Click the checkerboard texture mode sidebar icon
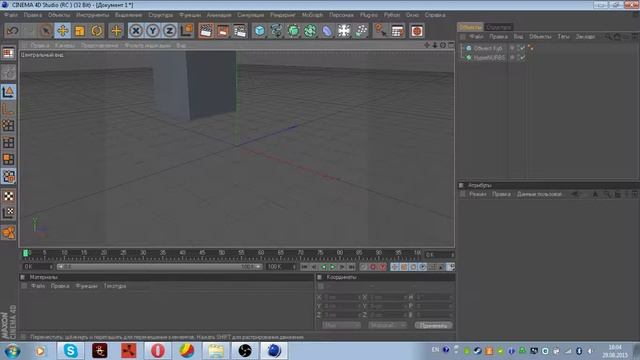This screenshot has height=360, width=640. (x=8, y=196)
